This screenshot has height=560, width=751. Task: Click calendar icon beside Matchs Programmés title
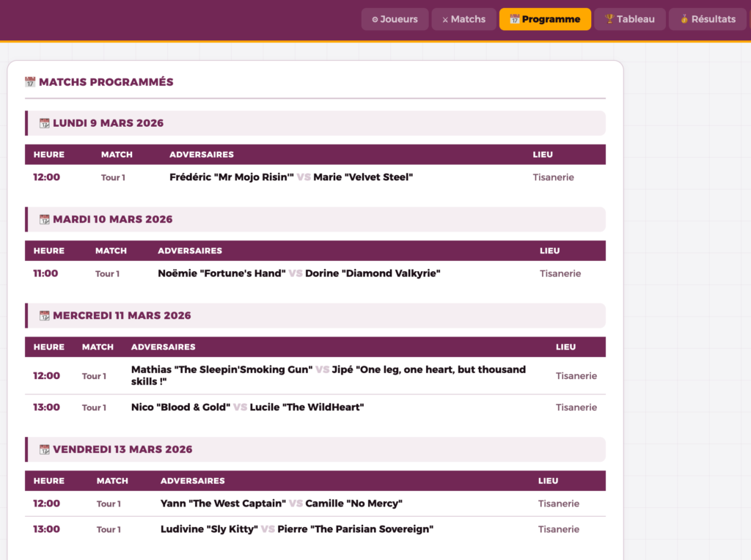tap(30, 82)
